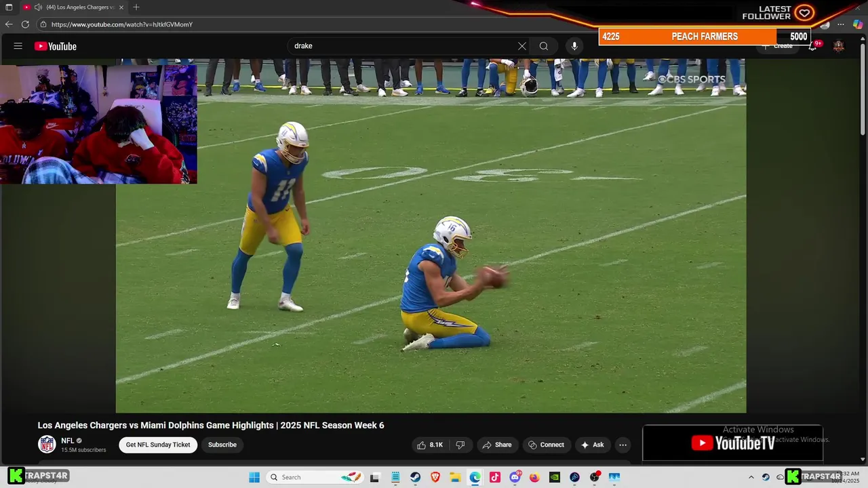Screen dimensions: 868x488
Task: Click Get NFL Sunday Ticket
Action: click(158, 445)
